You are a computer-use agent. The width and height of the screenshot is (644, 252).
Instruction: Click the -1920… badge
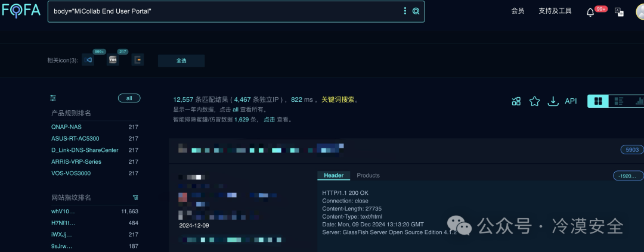[628, 176]
